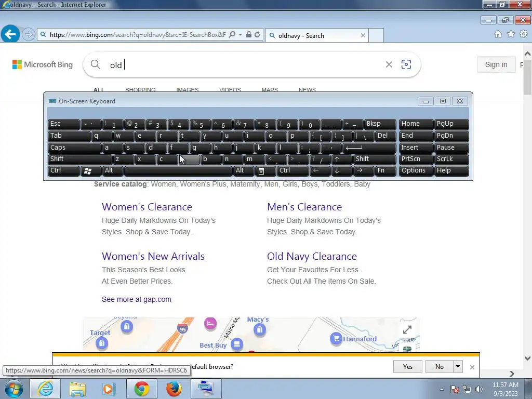
Task: Open the Internet Explorer Home icon
Action: (498, 34)
